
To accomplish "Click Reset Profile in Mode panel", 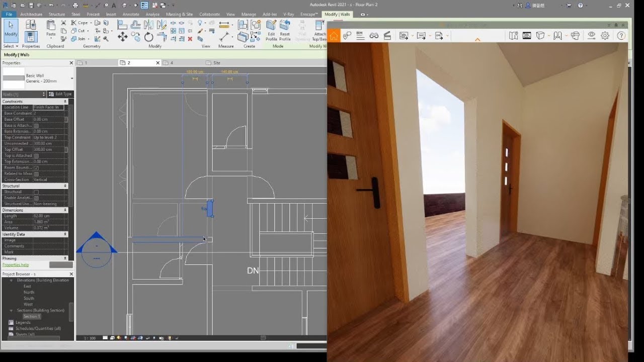I will (x=285, y=31).
